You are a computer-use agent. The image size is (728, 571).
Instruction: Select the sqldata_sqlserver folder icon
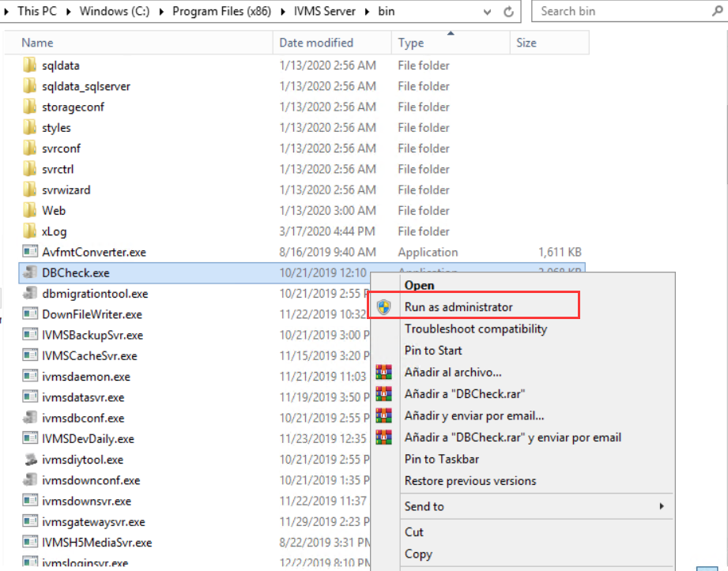(x=30, y=86)
